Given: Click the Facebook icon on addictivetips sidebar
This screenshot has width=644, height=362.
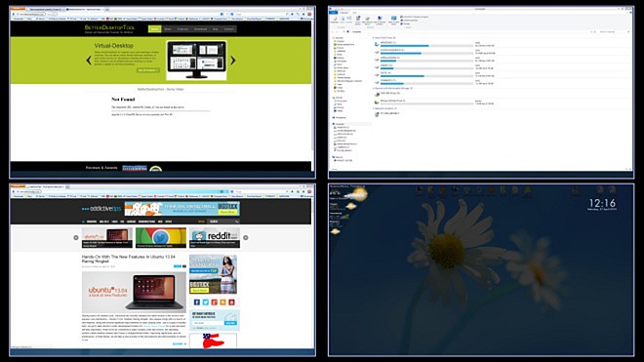Looking at the screenshot, I should (x=197, y=302).
